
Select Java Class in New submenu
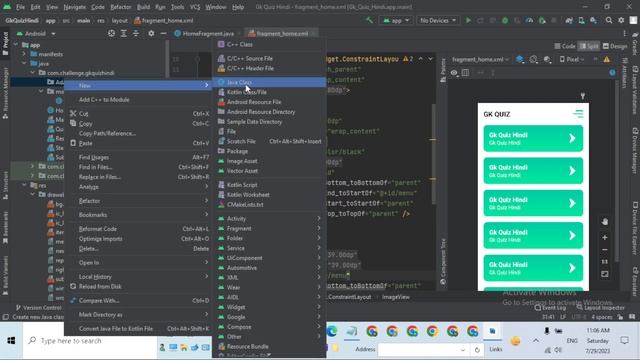269,82
